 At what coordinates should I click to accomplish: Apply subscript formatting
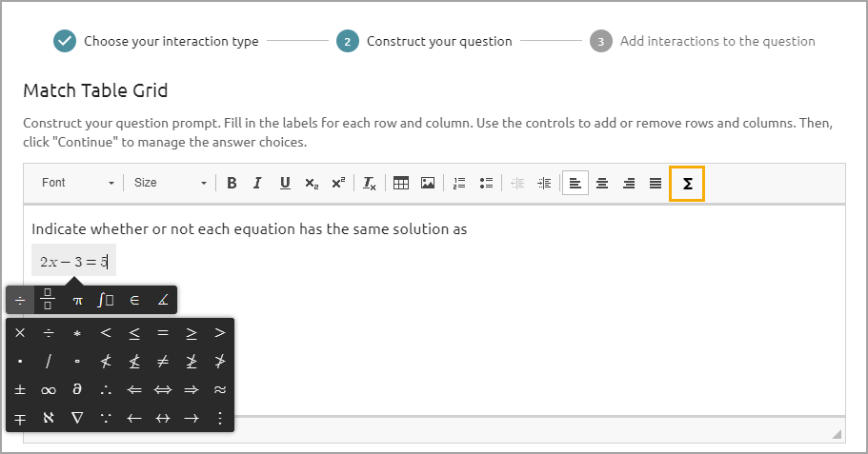tap(312, 183)
